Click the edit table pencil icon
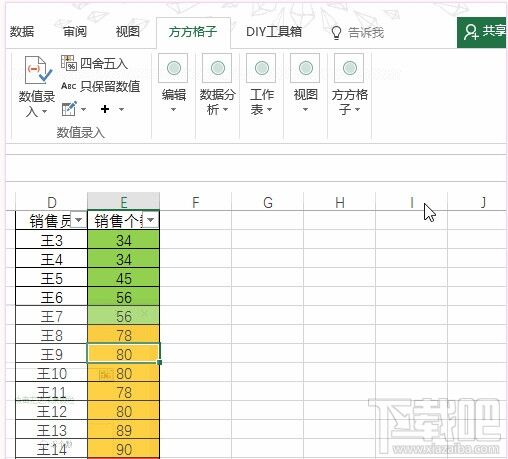508x459 pixels. click(69, 109)
